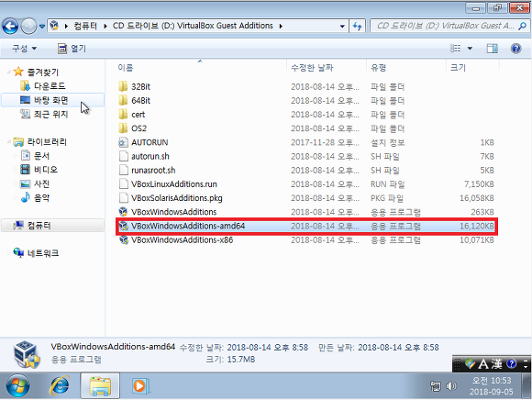Select the 32Bit folder icon
Screen dimensions: 532x400
pyautogui.click(x=123, y=86)
